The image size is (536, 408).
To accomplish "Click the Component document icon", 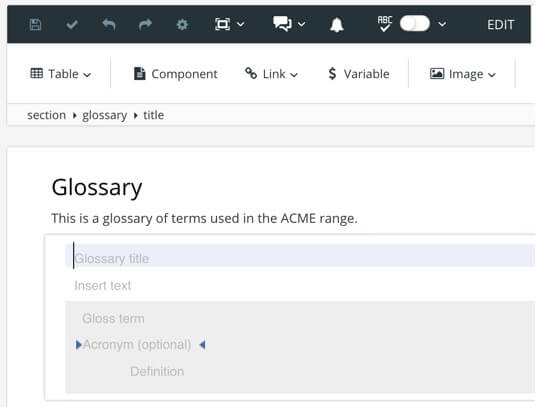I will click(x=139, y=73).
